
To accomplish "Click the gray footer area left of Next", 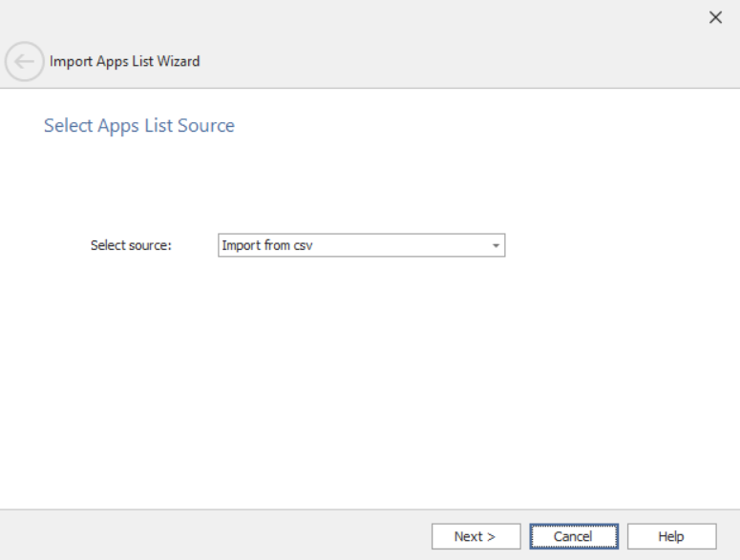I will (x=210, y=535).
